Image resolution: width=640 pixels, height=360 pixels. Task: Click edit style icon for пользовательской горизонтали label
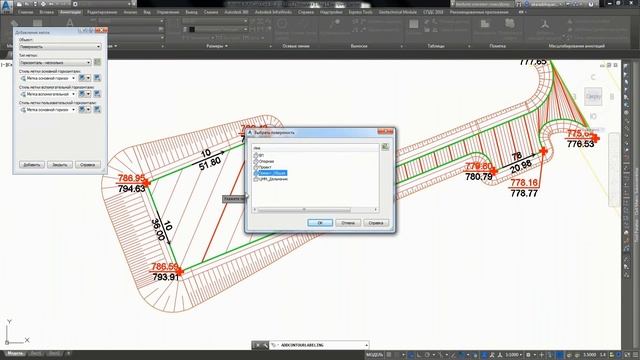tap(82, 109)
